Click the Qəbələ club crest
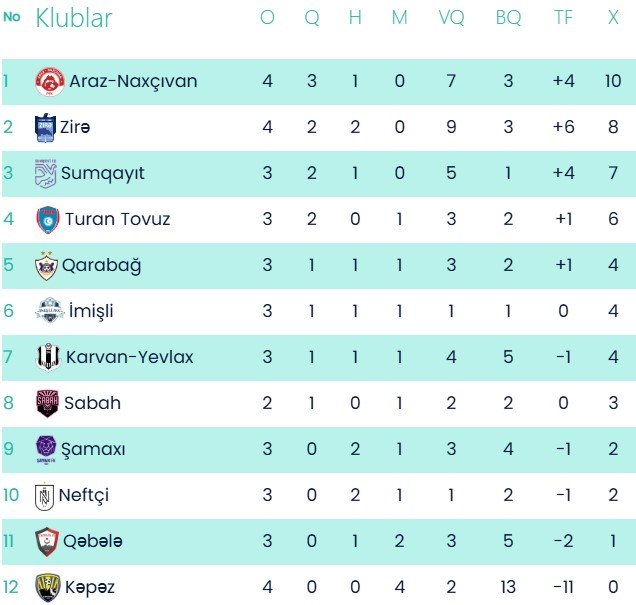The image size is (636, 605). [48, 541]
